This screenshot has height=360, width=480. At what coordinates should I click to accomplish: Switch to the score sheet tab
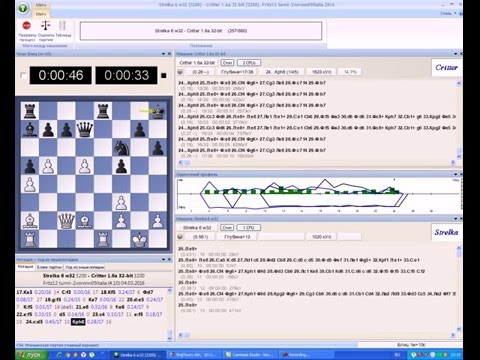49,267
